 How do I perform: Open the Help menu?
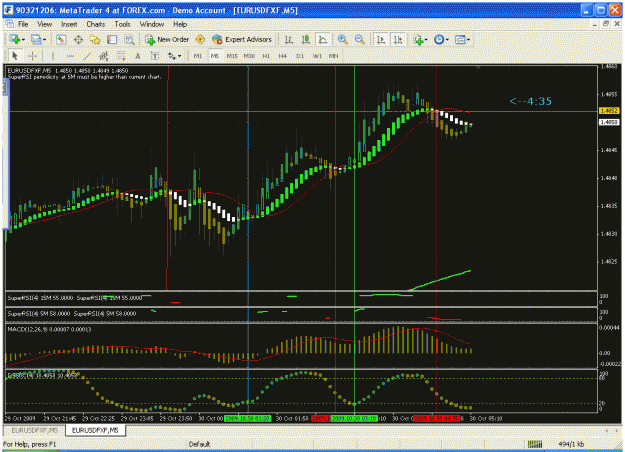180,24
